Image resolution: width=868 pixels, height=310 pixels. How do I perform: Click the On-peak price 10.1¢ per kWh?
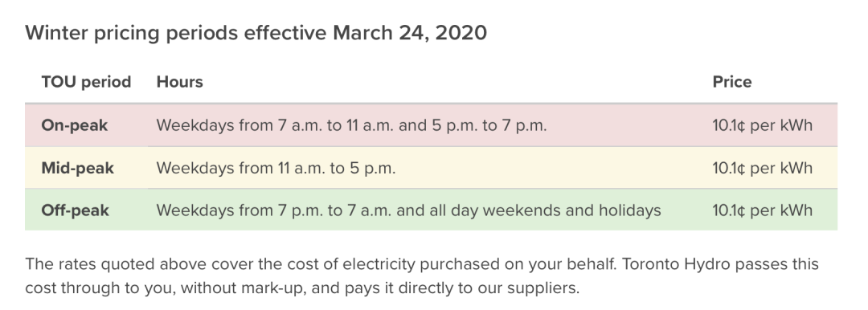tap(762, 125)
